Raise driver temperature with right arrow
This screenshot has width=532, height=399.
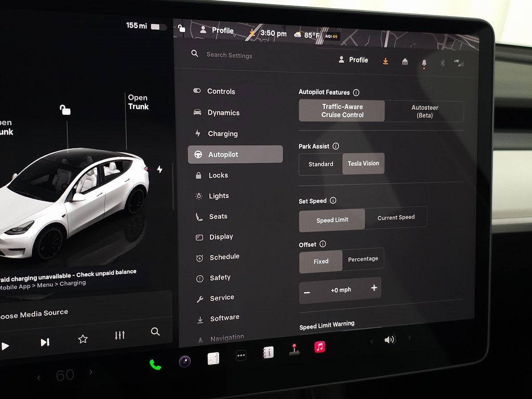click(91, 372)
